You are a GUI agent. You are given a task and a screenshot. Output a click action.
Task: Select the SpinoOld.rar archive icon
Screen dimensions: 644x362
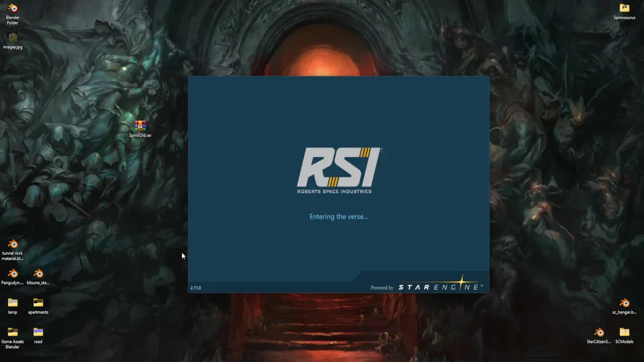[x=140, y=129]
